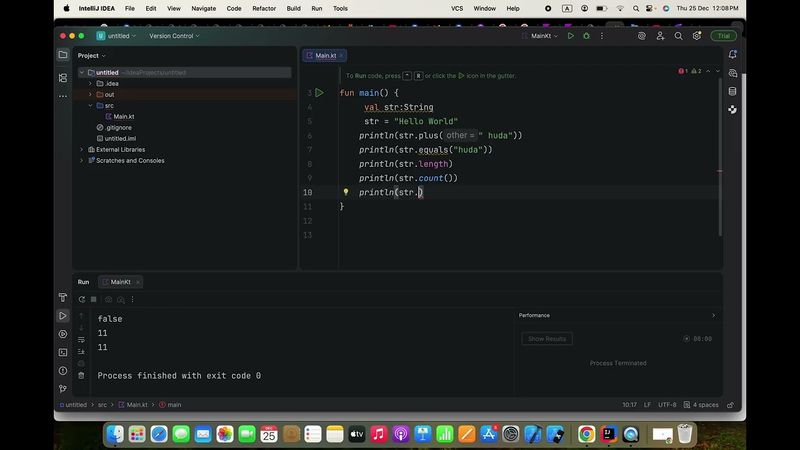
Task: Open the Refactor menu
Action: point(264,8)
